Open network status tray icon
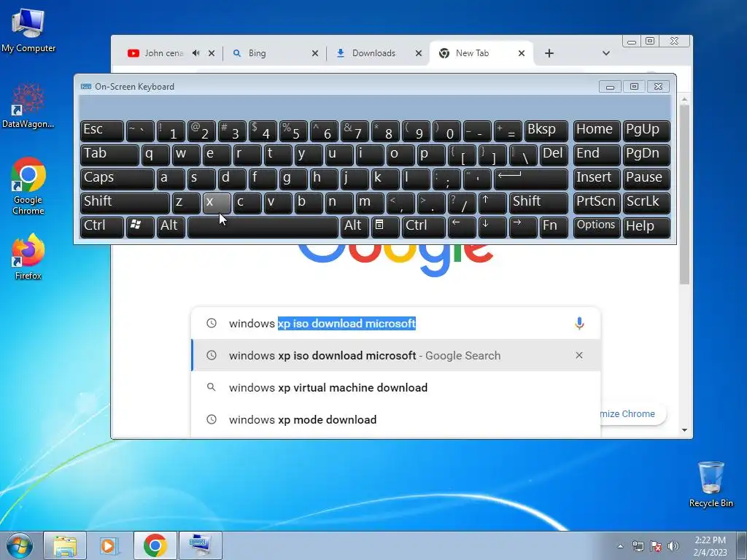Image resolution: width=747 pixels, height=560 pixels. tap(638, 546)
